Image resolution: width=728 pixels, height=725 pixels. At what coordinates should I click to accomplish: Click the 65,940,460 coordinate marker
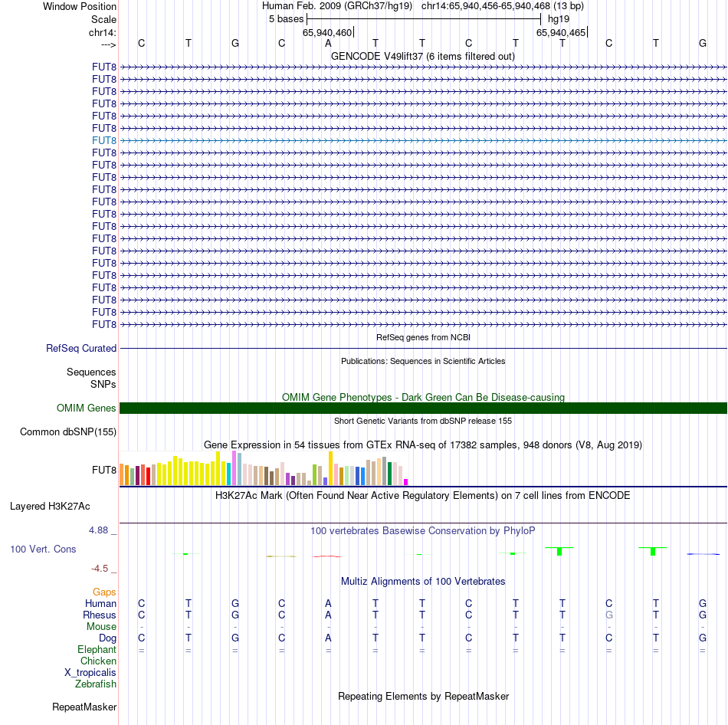point(327,32)
